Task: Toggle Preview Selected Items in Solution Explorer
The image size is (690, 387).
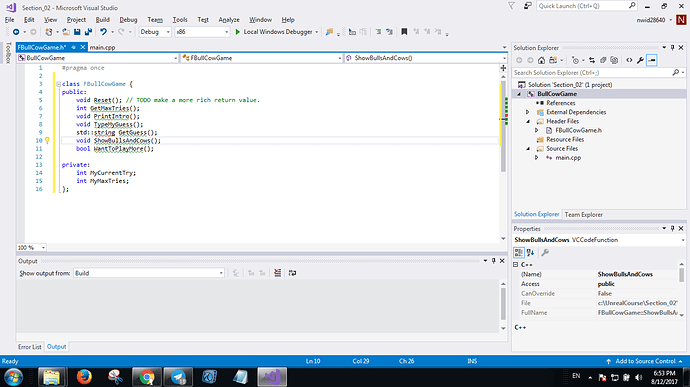Action: click(652, 60)
